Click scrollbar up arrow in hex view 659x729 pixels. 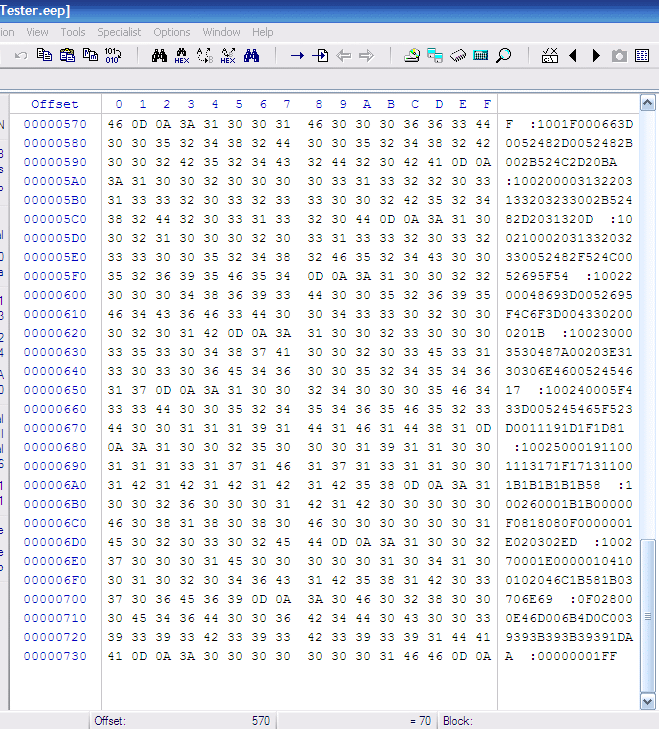(648, 104)
